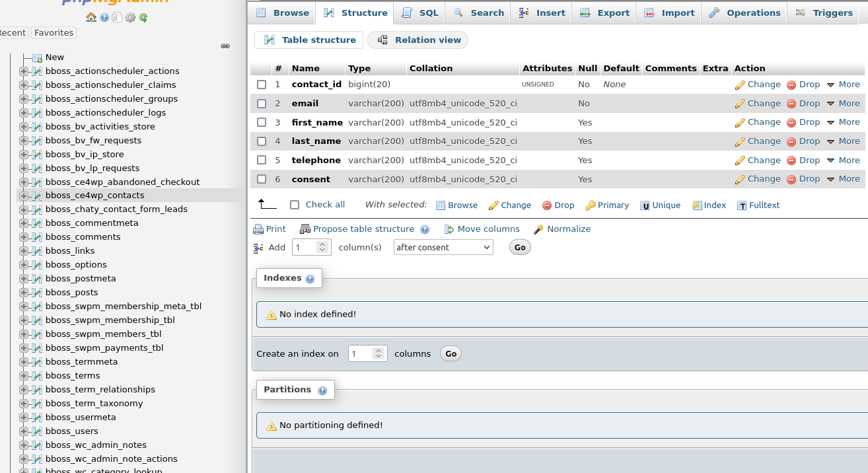
Task: Open the 'after consent' position dropdown
Action: pyautogui.click(x=443, y=247)
